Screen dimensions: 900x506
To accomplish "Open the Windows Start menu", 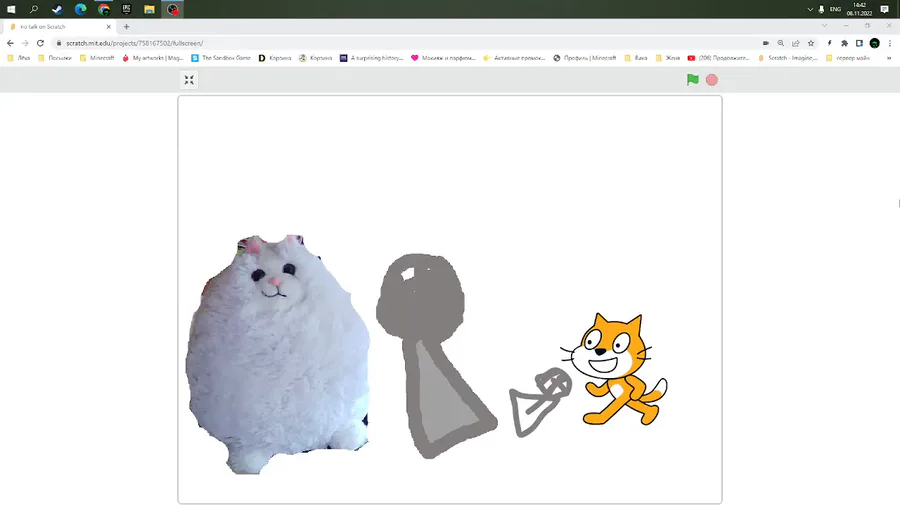I will (x=11, y=9).
